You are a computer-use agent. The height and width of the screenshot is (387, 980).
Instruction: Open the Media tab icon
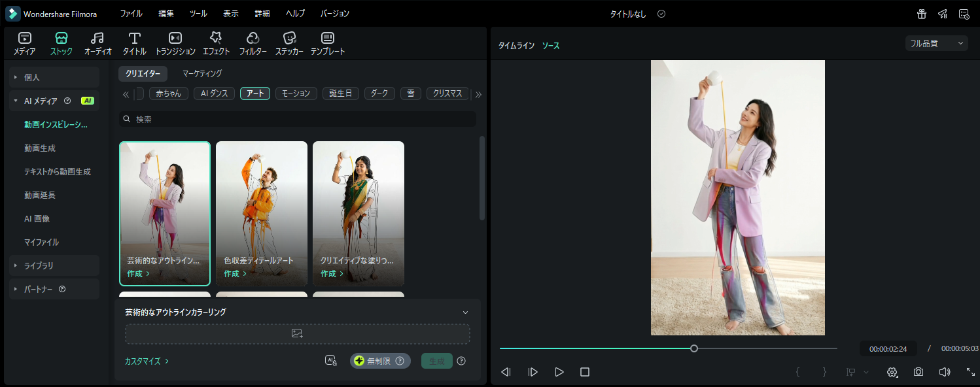tap(24, 39)
